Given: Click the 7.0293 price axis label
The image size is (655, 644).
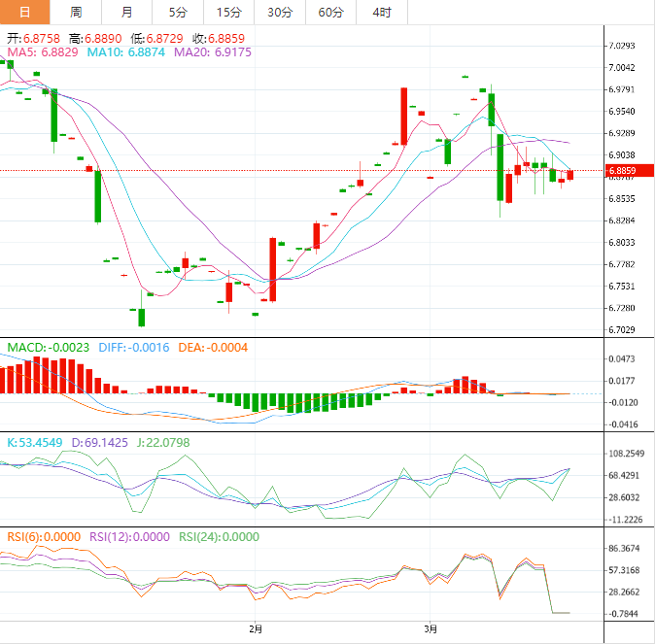Looking at the screenshot, I should [622, 46].
